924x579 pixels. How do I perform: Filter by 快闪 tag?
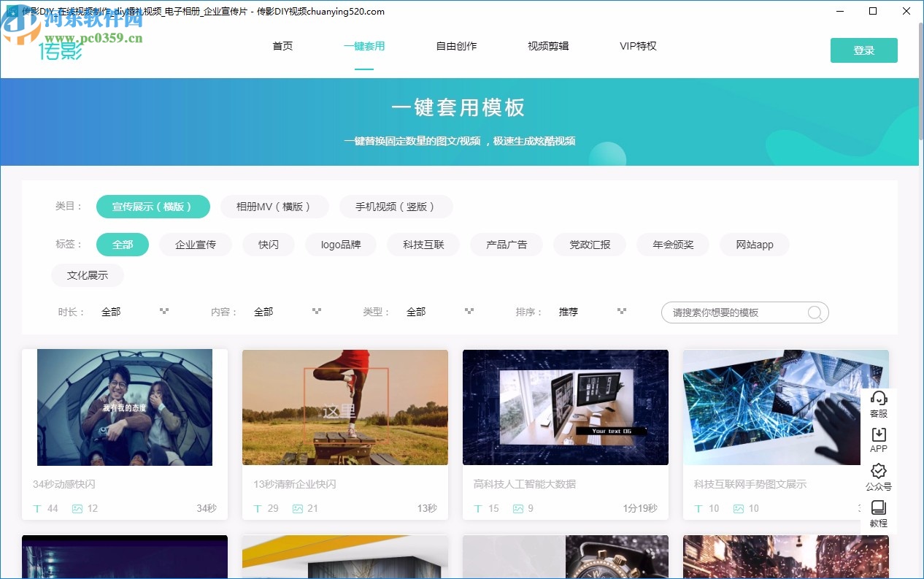tap(269, 245)
